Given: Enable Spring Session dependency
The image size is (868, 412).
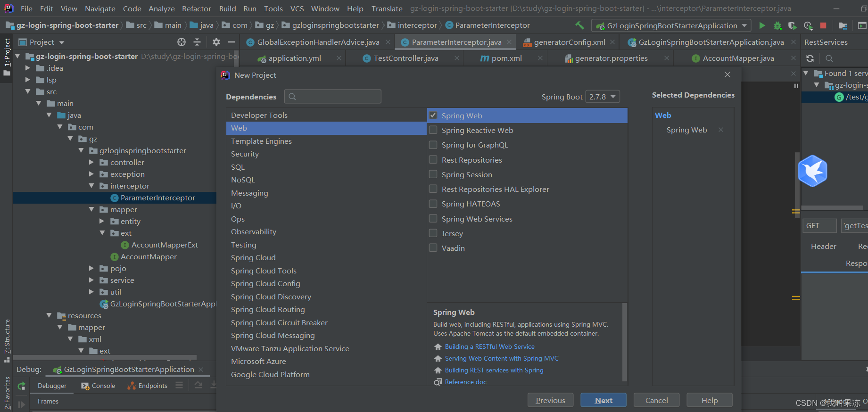Looking at the screenshot, I should pyautogui.click(x=433, y=174).
